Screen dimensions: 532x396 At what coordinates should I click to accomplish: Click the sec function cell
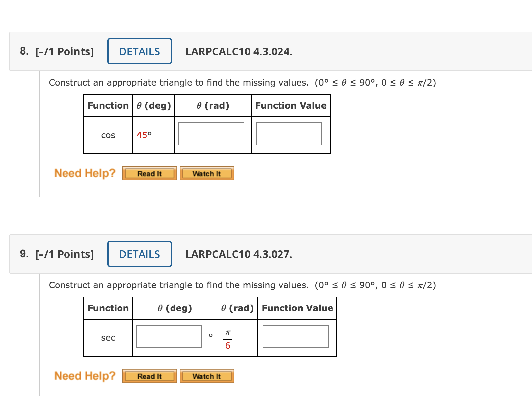point(108,338)
